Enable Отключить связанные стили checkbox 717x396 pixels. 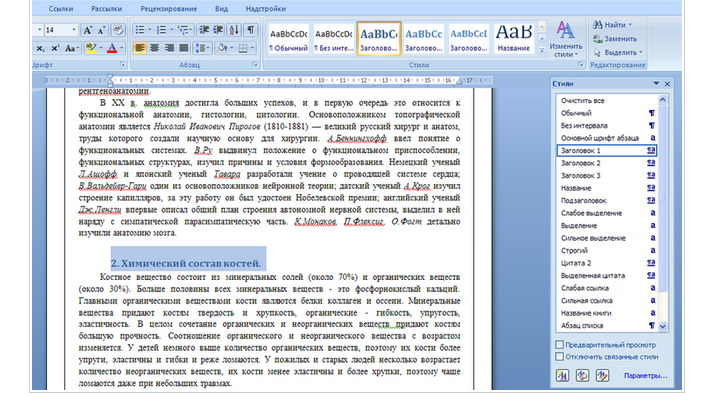pyautogui.click(x=559, y=356)
